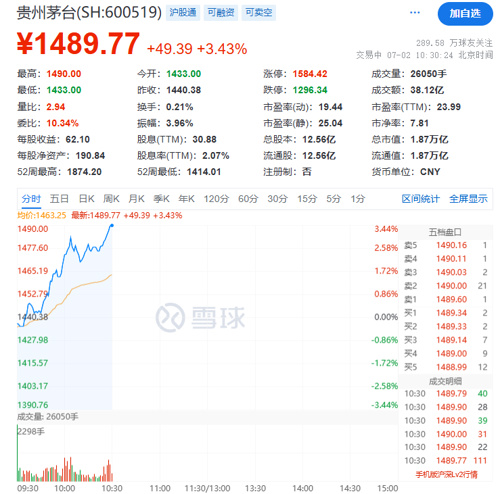Open the 周K chart tab
The height and width of the screenshot is (494, 500).
tap(111, 199)
